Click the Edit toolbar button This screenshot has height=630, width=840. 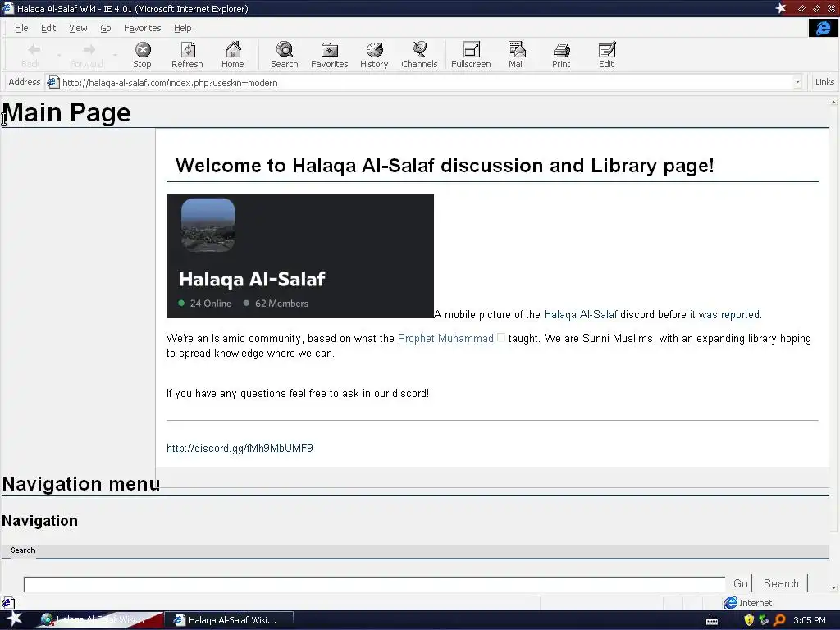(606, 55)
